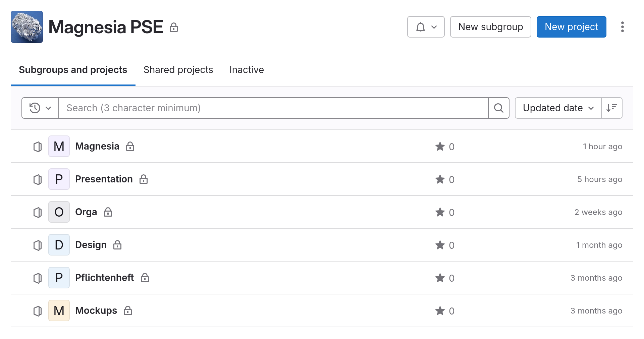Toggle the sort direction button
The image size is (644, 339).
click(612, 108)
